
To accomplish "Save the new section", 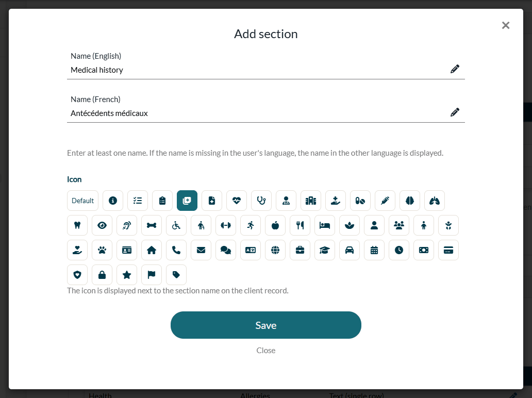I will pyautogui.click(x=266, y=325).
